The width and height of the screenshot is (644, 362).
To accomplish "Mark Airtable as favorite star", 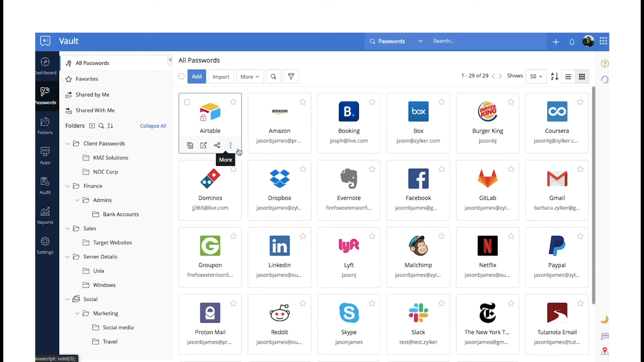I will click(233, 102).
